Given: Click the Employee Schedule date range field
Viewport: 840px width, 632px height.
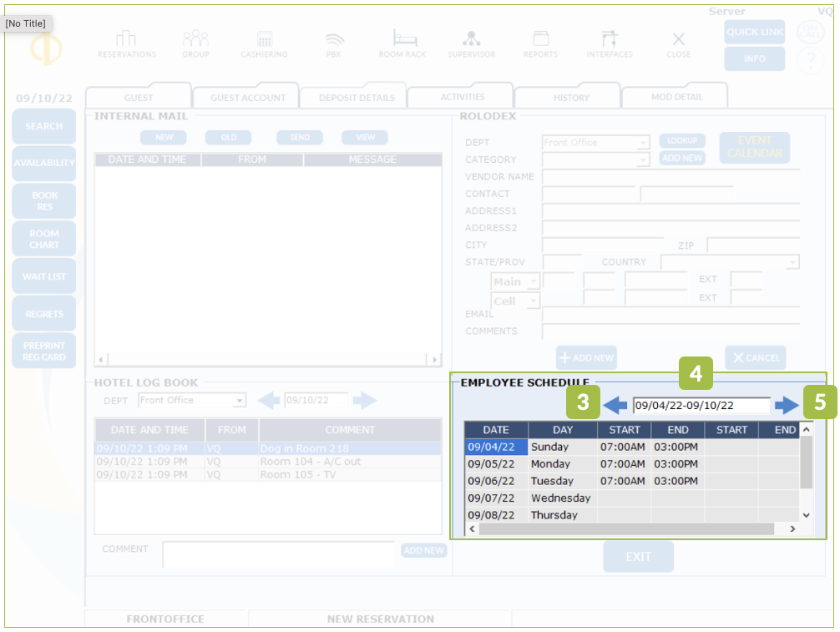Looking at the screenshot, I should tap(701, 406).
